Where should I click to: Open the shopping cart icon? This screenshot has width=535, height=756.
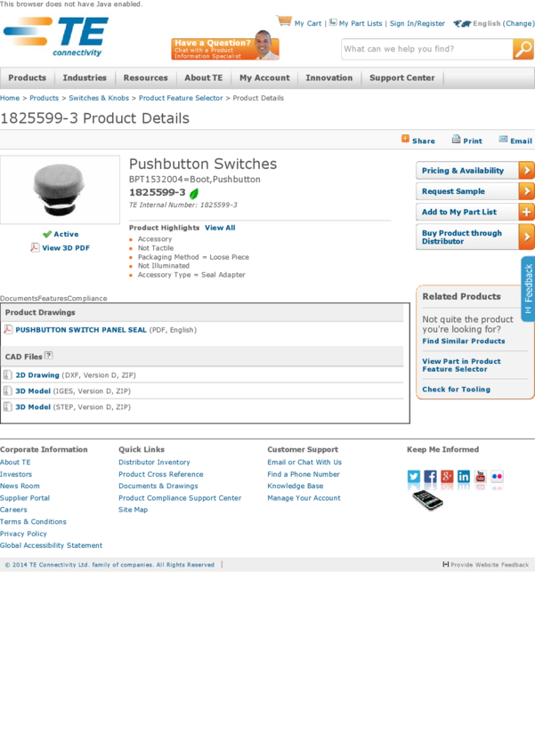(284, 20)
